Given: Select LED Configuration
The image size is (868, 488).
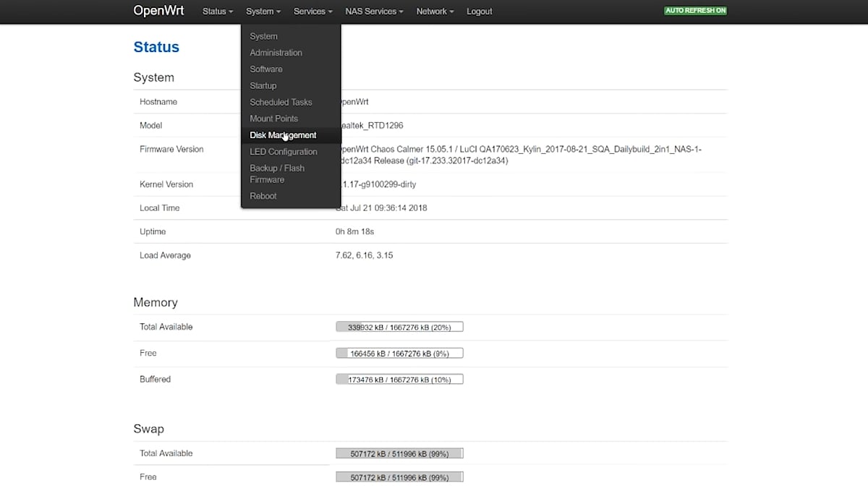Looking at the screenshot, I should (x=283, y=151).
